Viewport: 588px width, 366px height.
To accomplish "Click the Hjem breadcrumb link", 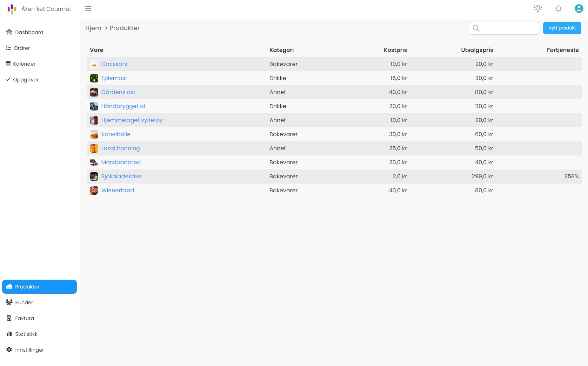I will 93,28.
